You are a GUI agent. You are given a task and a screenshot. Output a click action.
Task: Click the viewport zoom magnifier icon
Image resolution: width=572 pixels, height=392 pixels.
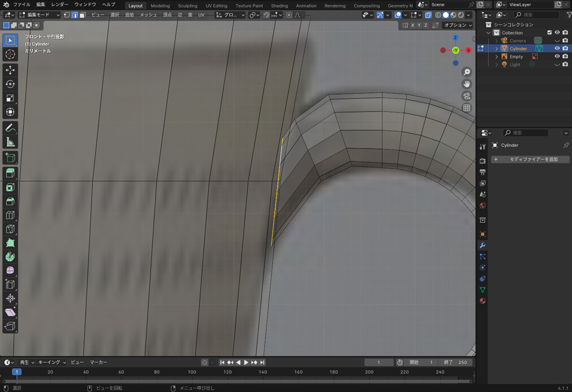click(x=467, y=72)
